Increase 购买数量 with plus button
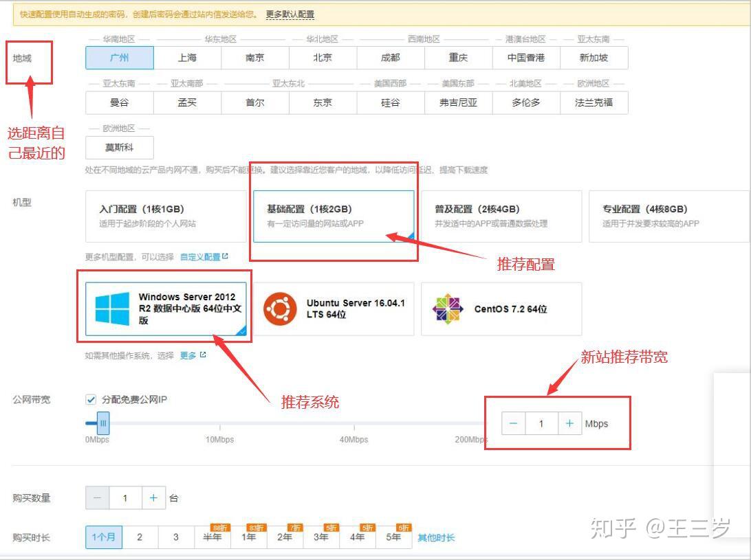Screen dimensions: 751x560 point(154,497)
